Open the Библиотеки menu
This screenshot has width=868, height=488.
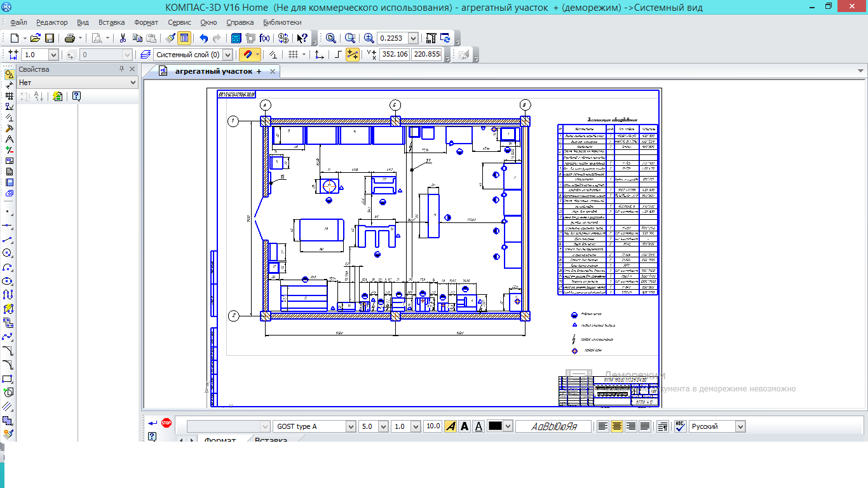pos(282,22)
